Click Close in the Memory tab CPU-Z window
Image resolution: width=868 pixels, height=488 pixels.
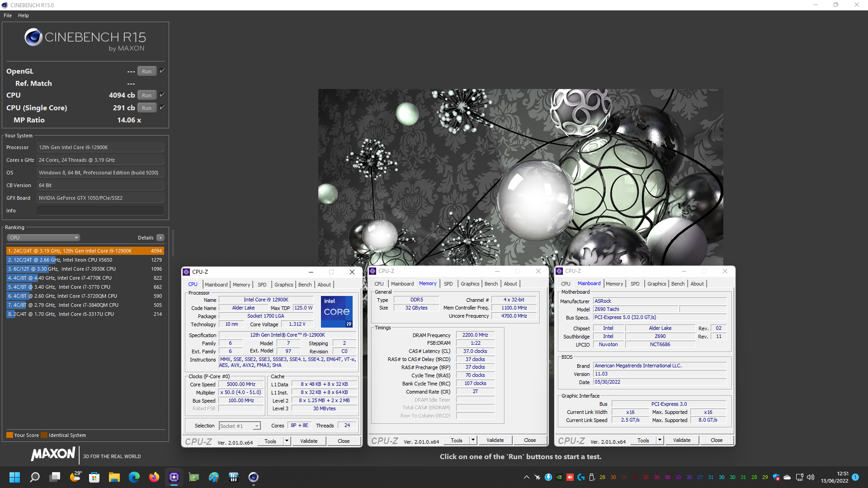pyautogui.click(x=530, y=440)
